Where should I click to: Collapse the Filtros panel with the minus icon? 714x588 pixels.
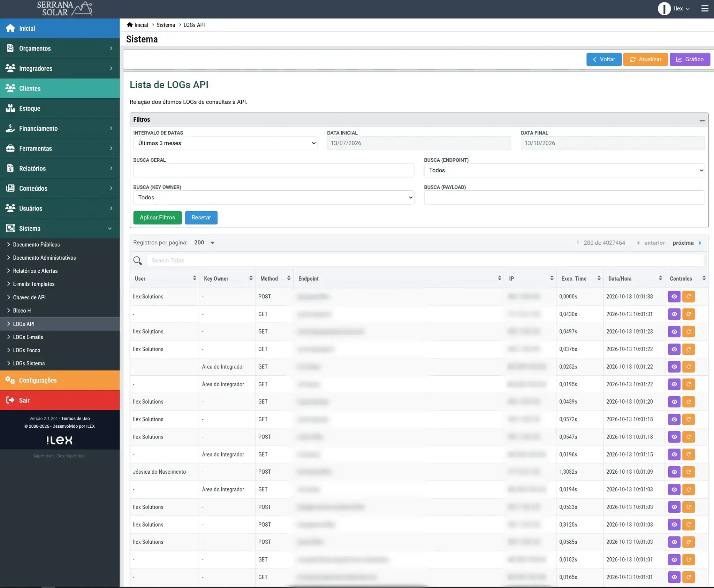(x=702, y=120)
